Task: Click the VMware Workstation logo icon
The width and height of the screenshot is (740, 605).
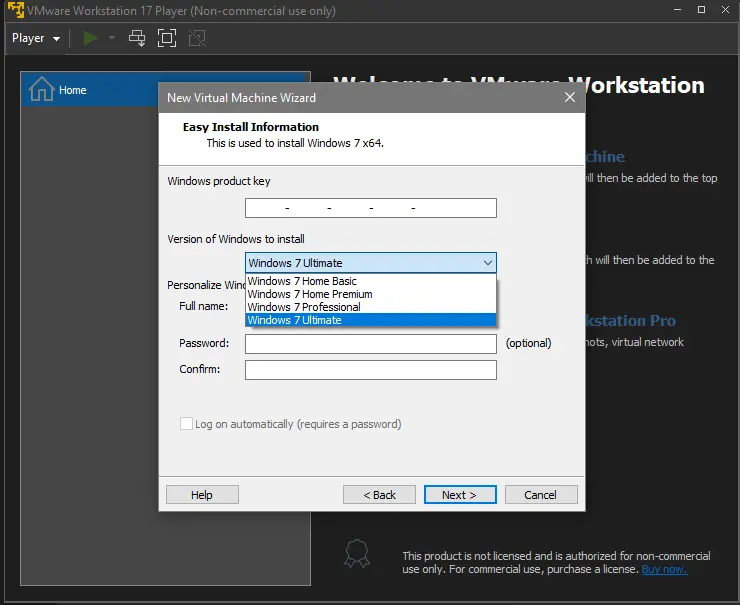Action: 15,10
